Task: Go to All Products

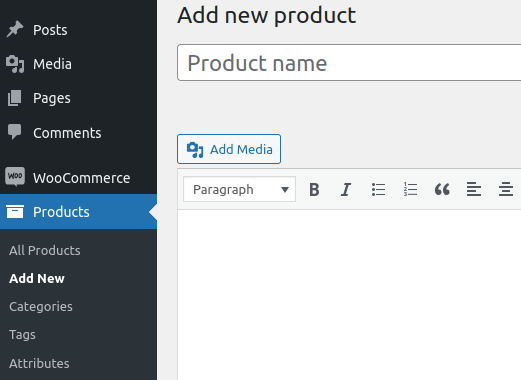Action: click(x=45, y=250)
